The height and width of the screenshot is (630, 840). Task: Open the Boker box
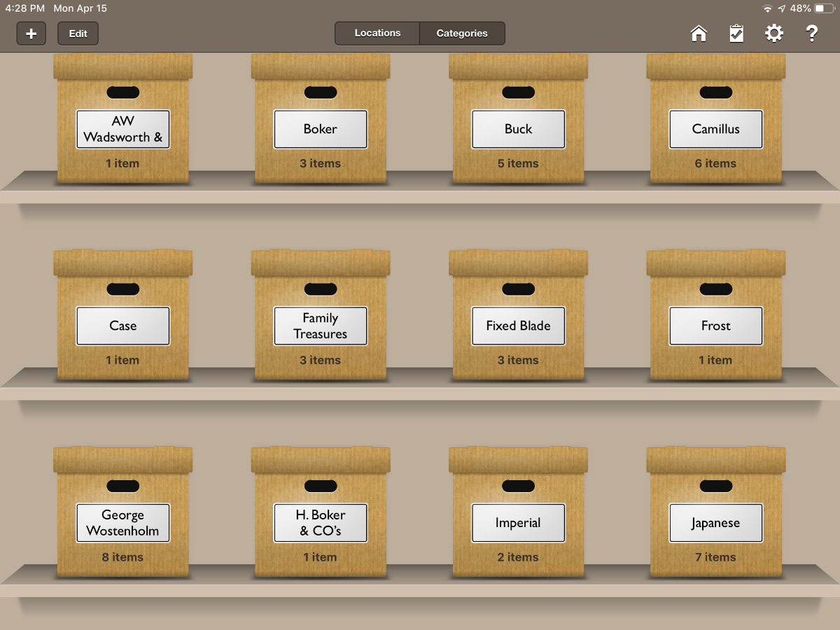coord(321,119)
